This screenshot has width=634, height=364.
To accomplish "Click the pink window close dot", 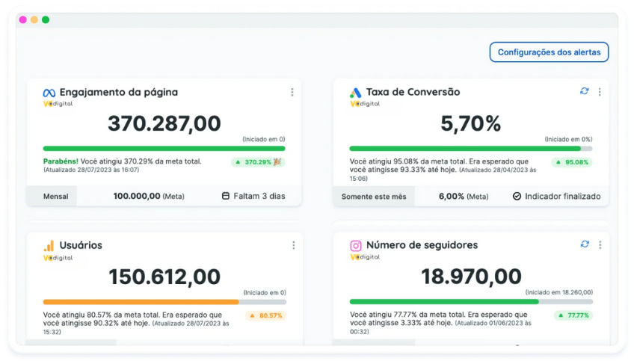I will tap(22, 19).
